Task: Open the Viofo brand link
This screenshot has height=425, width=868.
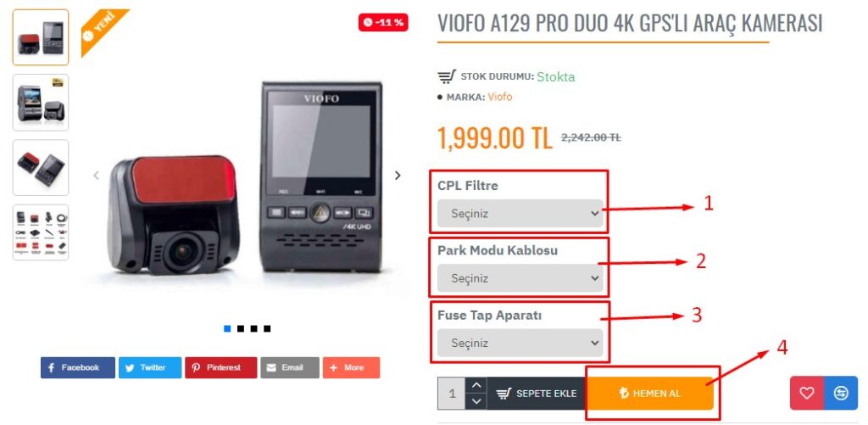Action: point(500,97)
